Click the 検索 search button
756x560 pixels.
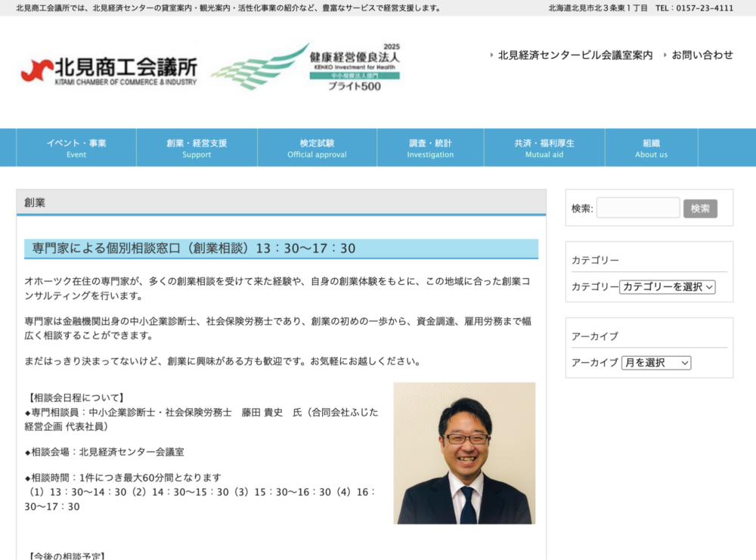[x=700, y=208]
